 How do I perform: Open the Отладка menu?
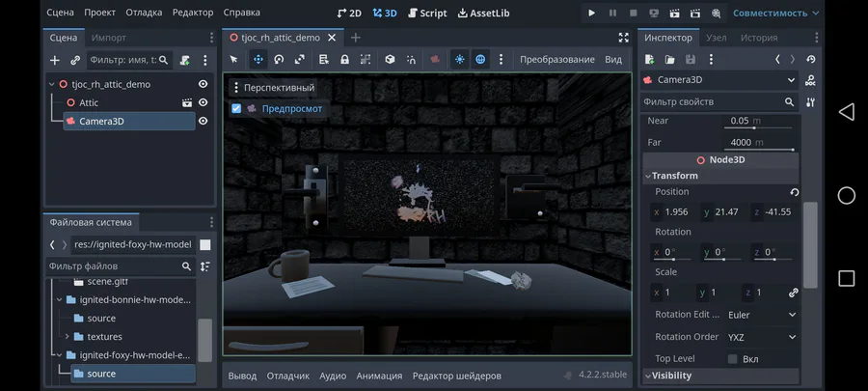click(144, 13)
